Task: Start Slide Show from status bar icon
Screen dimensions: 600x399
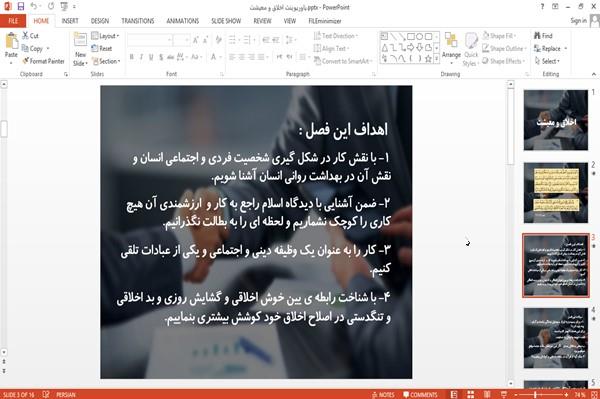Action: coord(504,394)
